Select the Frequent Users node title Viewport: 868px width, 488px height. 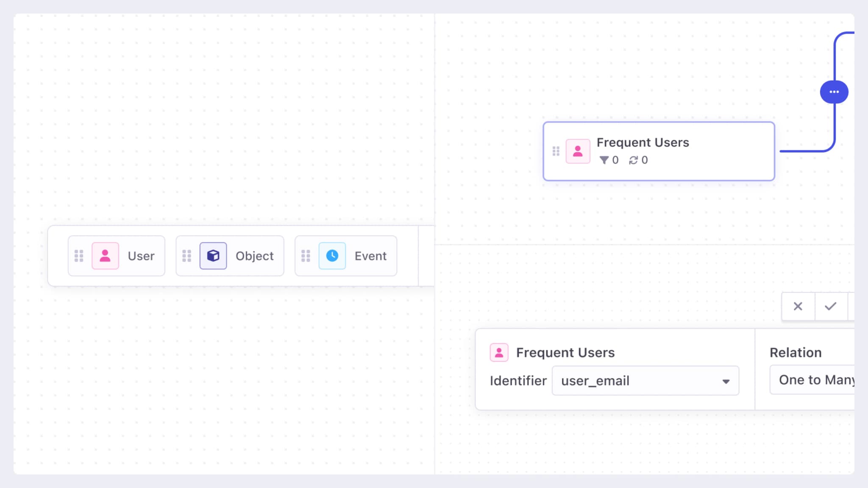pyautogui.click(x=643, y=143)
